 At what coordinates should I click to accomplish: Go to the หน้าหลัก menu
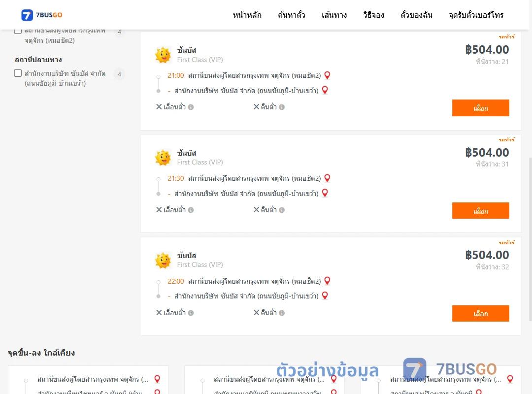[x=247, y=15]
